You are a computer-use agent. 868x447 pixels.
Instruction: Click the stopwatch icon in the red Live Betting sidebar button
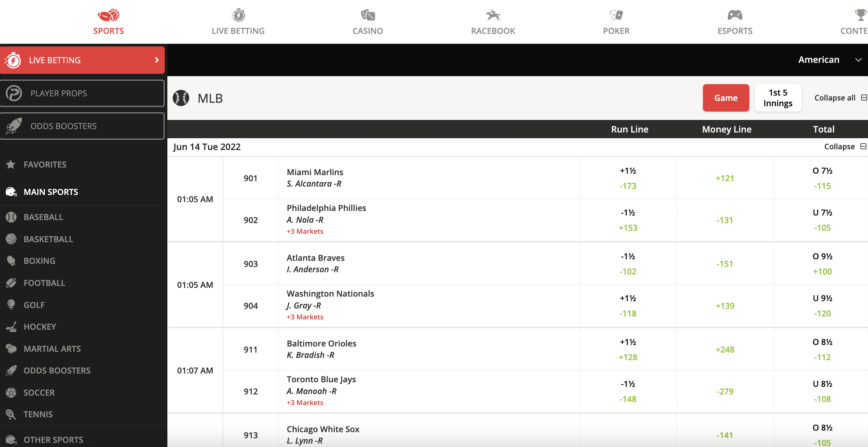tap(13, 60)
